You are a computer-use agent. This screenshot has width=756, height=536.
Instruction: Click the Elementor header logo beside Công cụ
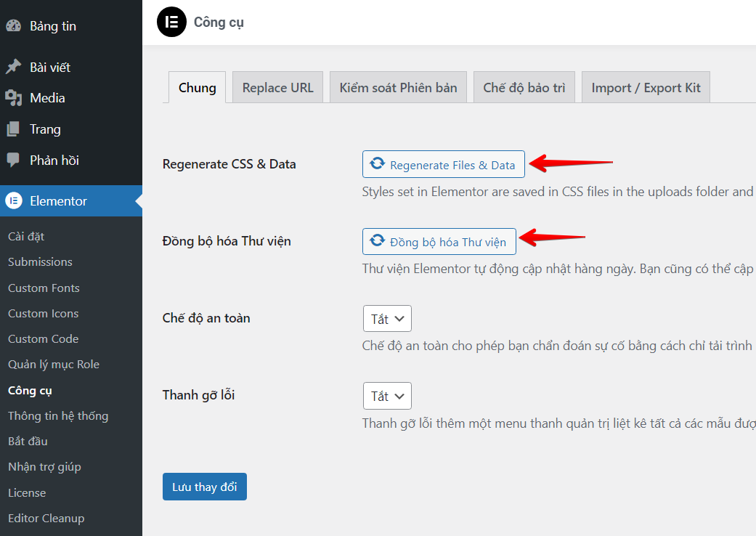pos(171,23)
